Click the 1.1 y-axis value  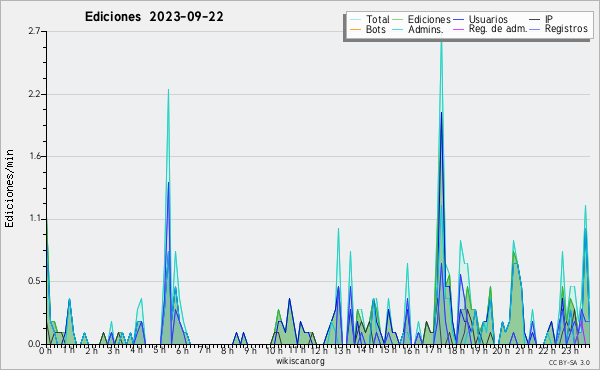click(x=36, y=219)
